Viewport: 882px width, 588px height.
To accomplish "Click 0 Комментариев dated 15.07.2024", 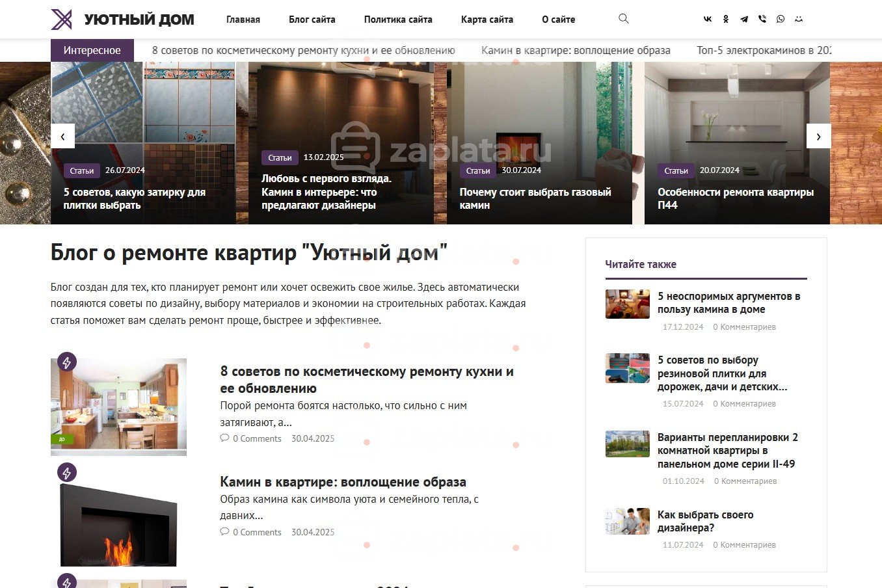I will pyautogui.click(x=744, y=404).
